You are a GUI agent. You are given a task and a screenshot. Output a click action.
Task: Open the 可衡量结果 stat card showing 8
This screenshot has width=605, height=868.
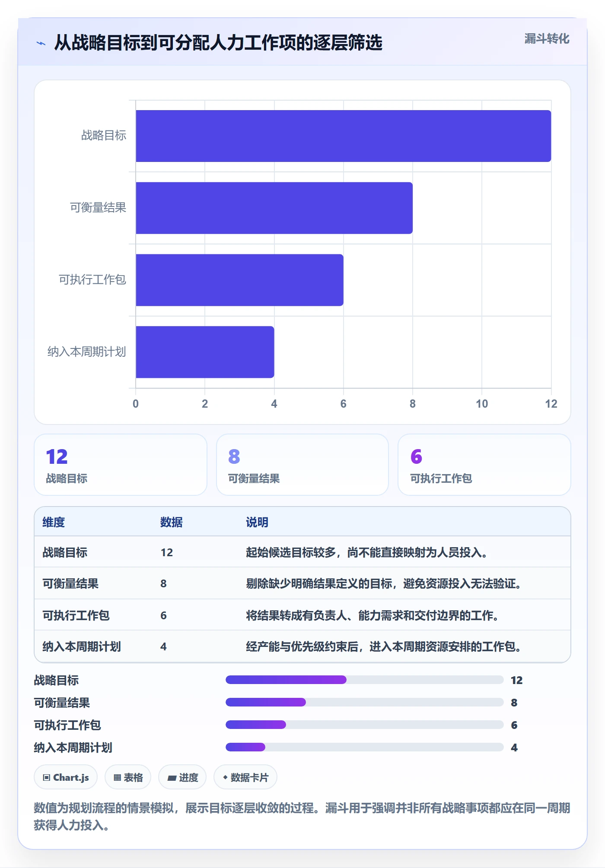click(302, 465)
